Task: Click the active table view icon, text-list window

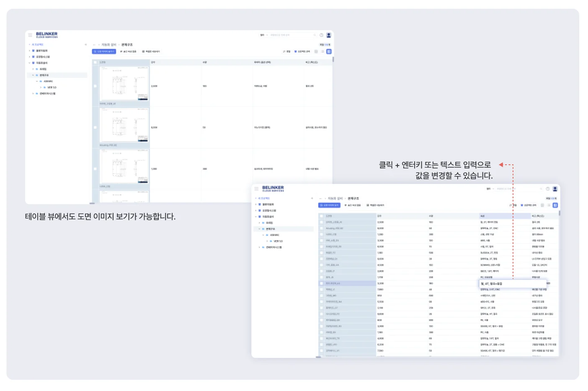Action: point(555,205)
